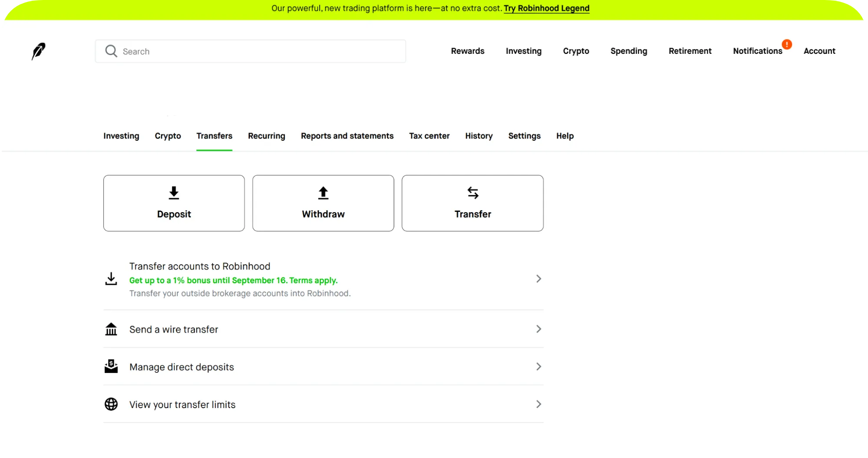Viewport: 868px width, 458px height.
Task: Open Manage direct deposits chevron arrow
Action: coord(538,367)
